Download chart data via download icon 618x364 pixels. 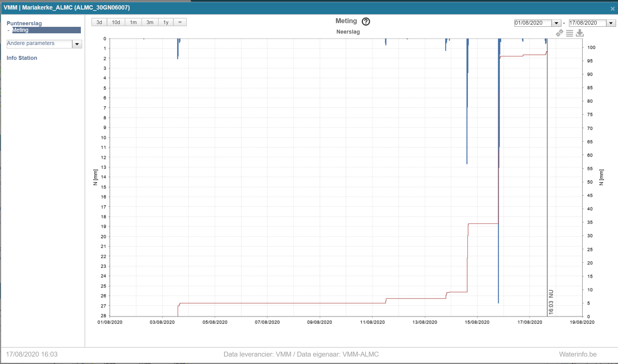(x=580, y=33)
